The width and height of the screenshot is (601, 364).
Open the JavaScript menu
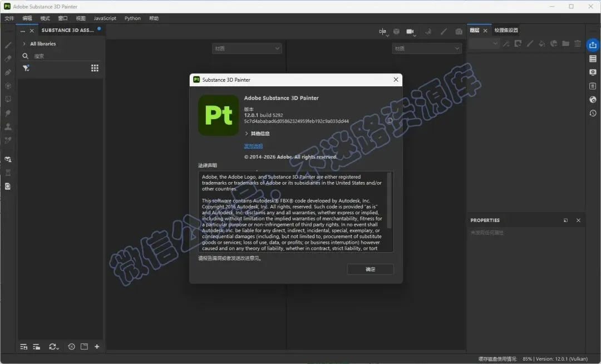105,18
